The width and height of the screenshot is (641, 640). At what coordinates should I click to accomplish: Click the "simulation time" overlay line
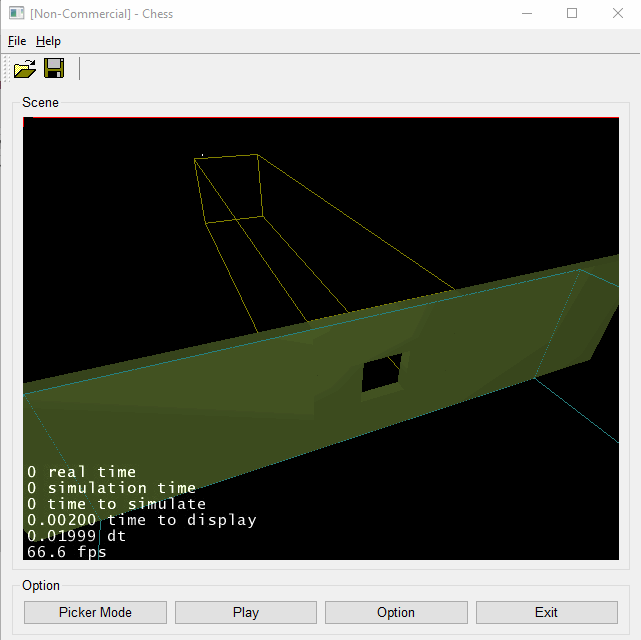coord(111,488)
